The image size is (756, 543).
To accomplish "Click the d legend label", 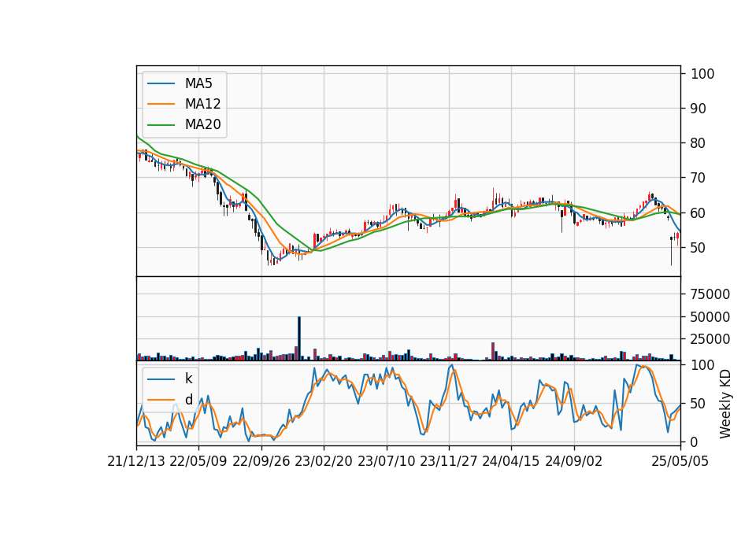I will coord(188,400).
